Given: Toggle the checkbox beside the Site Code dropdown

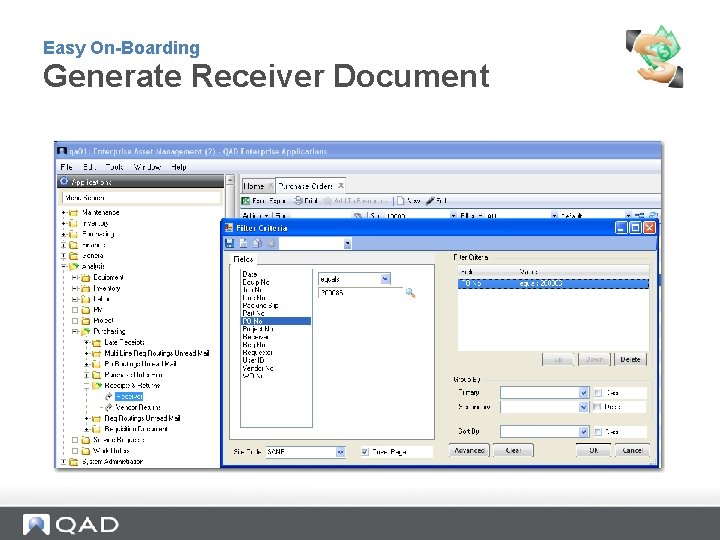Looking at the screenshot, I should 365,452.
